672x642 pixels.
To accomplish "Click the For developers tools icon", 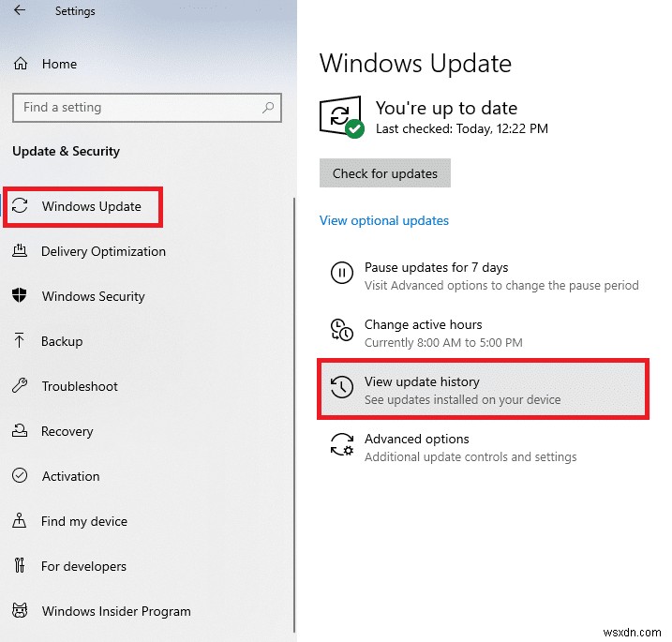I will 20,566.
